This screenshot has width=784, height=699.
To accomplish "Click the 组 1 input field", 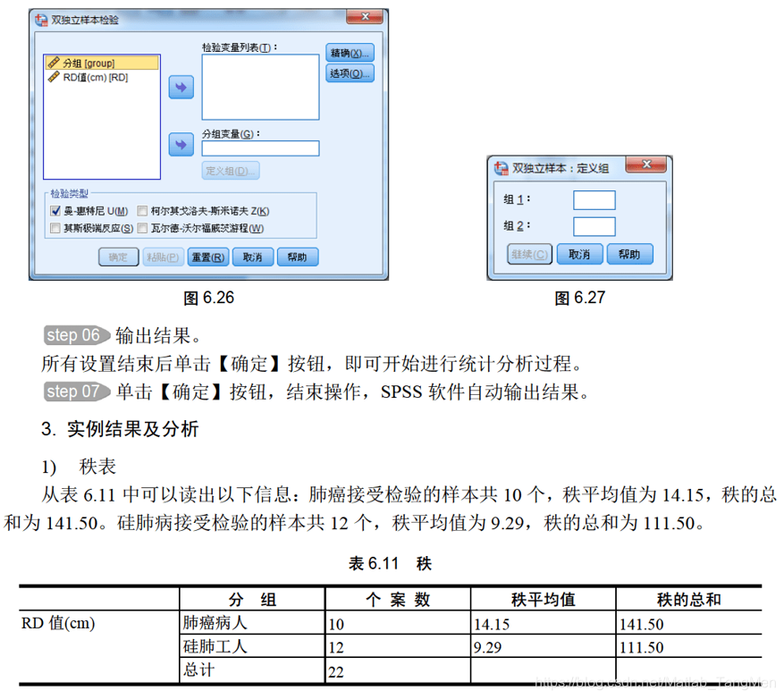I will (x=594, y=200).
